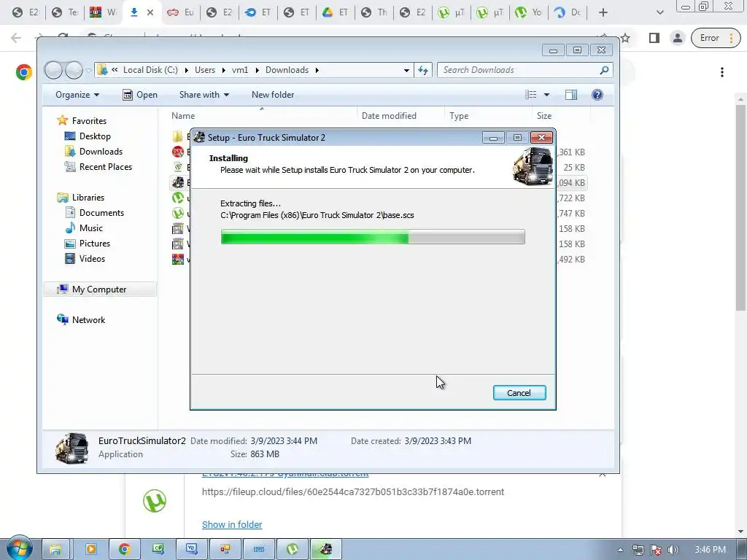Open the address bar history dropdown

[x=406, y=70]
